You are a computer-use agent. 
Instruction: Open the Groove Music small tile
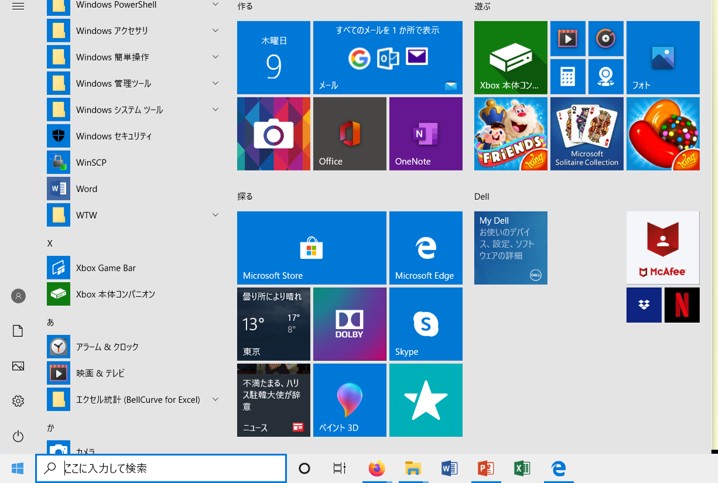[x=606, y=38]
